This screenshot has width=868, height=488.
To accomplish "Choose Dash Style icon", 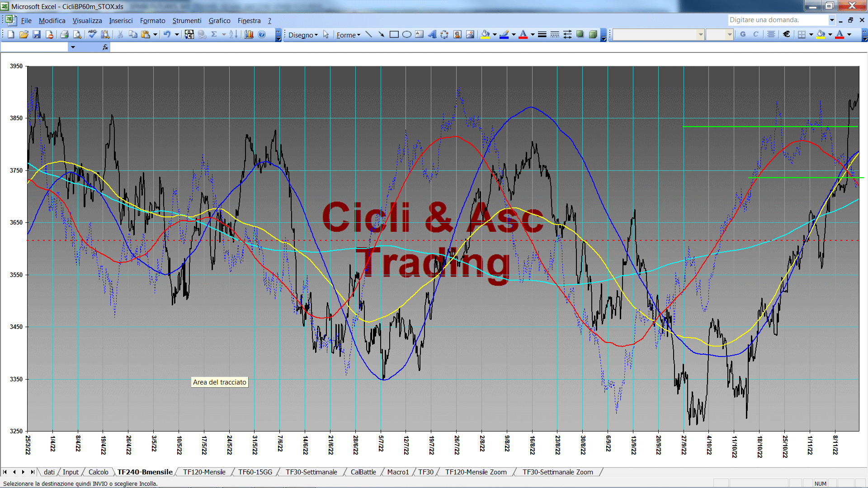I will (555, 34).
